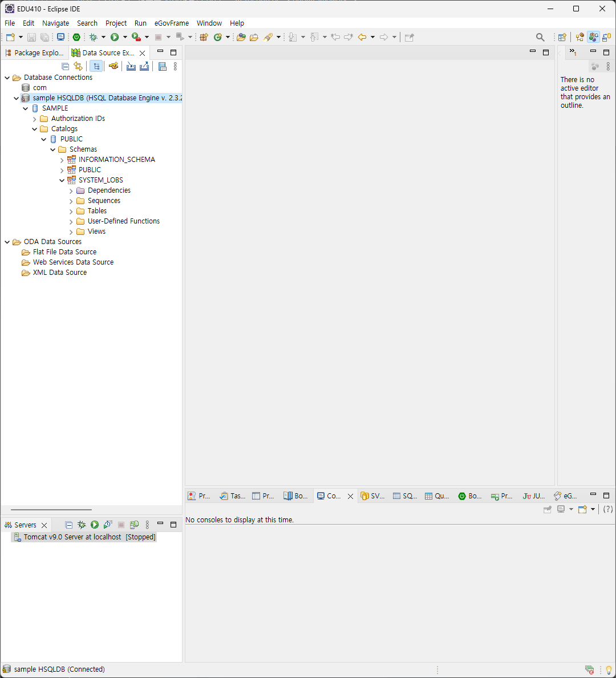Expand the Sequences folder
The image size is (616, 678).
(x=71, y=201)
